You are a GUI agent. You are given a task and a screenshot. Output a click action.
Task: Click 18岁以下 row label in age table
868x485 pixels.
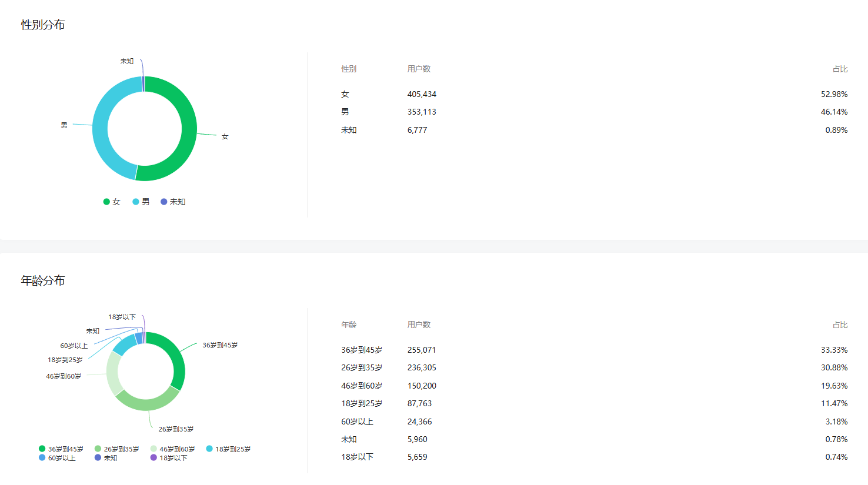click(x=357, y=457)
